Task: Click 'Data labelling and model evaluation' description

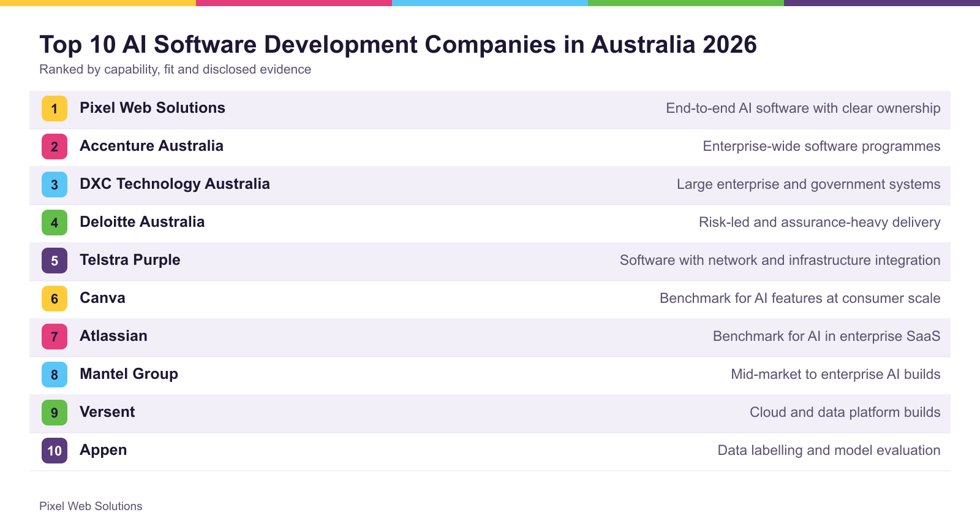Action: click(x=829, y=451)
